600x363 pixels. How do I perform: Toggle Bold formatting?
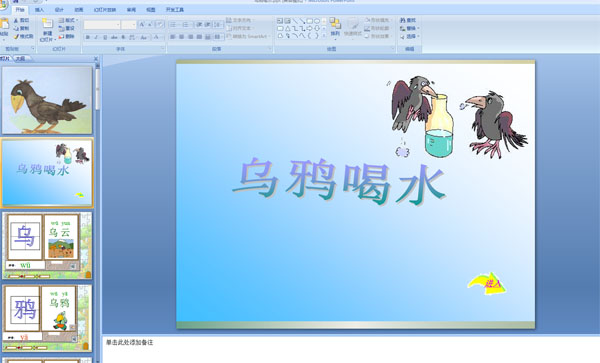(x=88, y=37)
